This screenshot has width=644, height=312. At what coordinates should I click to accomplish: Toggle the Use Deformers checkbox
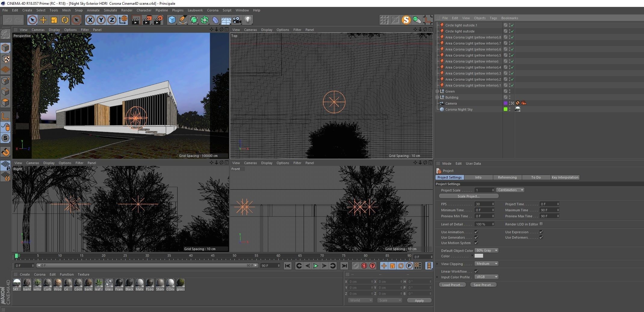541,237
